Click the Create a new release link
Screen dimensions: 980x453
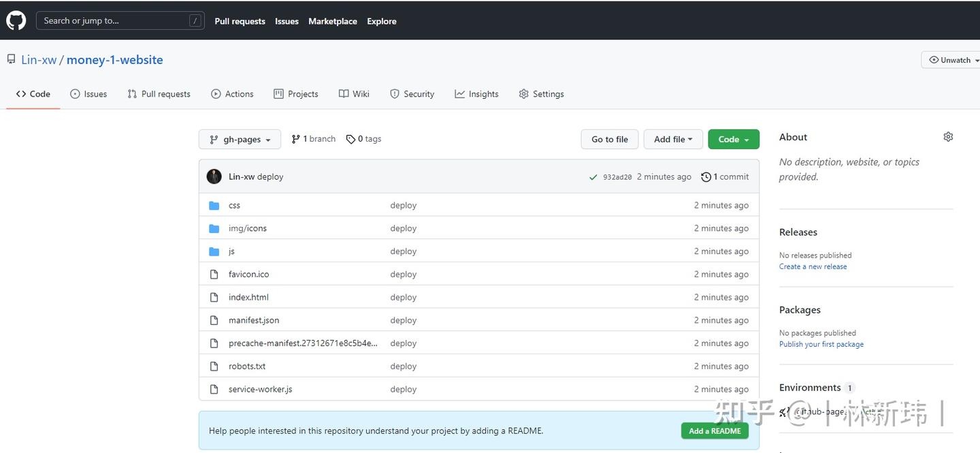click(x=813, y=266)
